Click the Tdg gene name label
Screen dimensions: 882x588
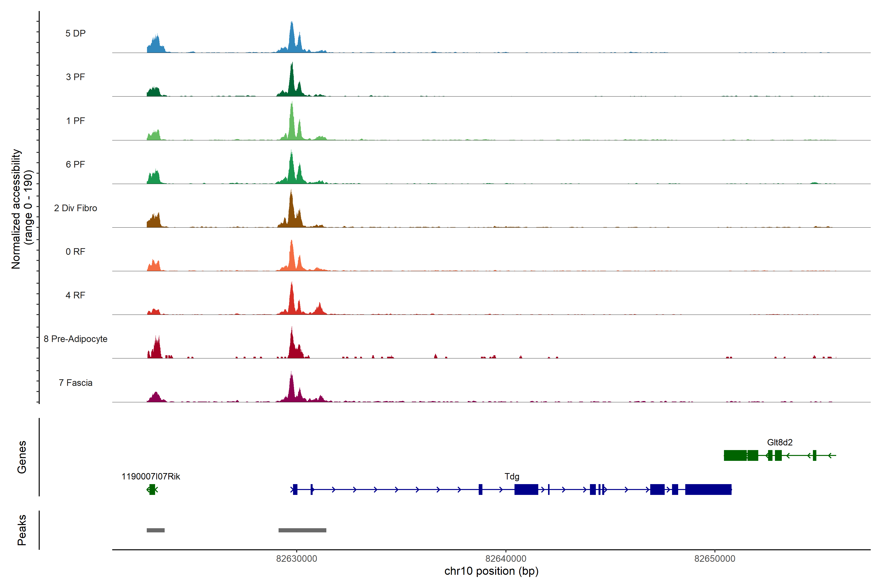coord(512,477)
